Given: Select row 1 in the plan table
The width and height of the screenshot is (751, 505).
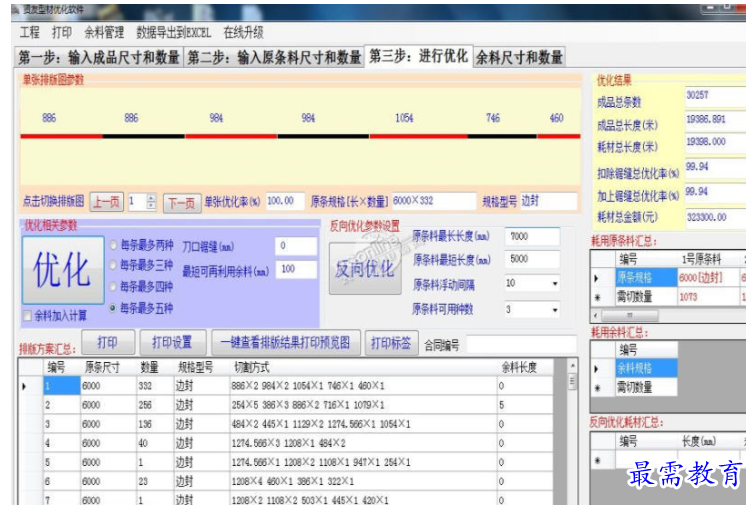Looking at the screenshot, I should point(61,386).
